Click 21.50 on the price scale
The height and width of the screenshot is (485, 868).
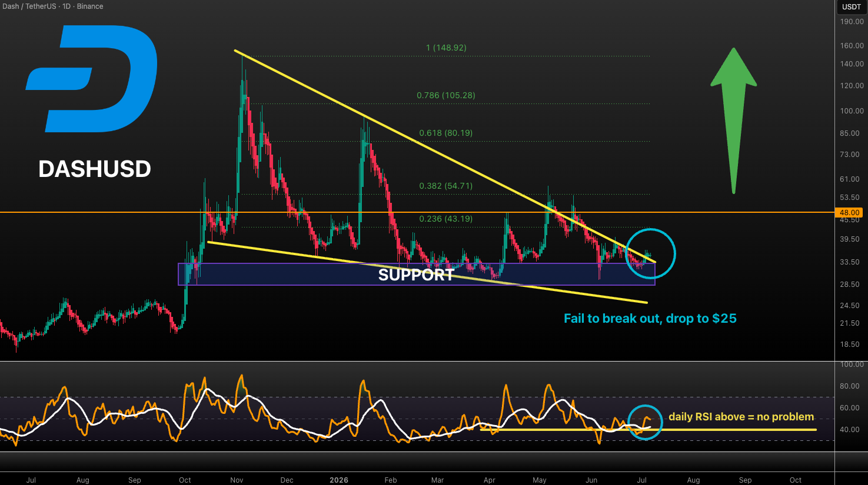pyautogui.click(x=850, y=323)
